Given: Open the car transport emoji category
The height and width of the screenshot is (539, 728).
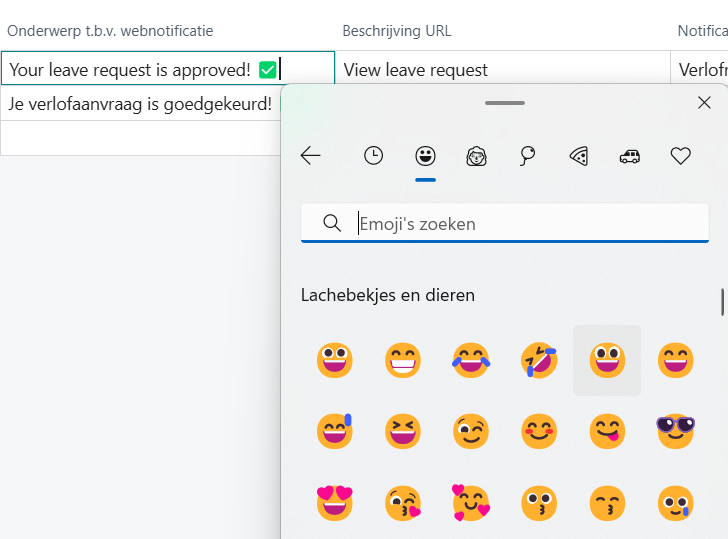Looking at the screenshot, I should 630,156.
